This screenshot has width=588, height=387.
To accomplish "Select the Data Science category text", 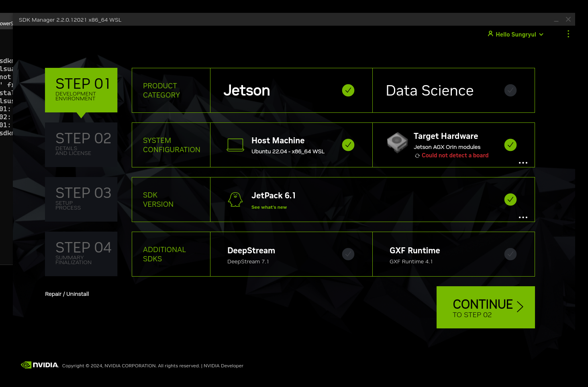I will point(430,91).
